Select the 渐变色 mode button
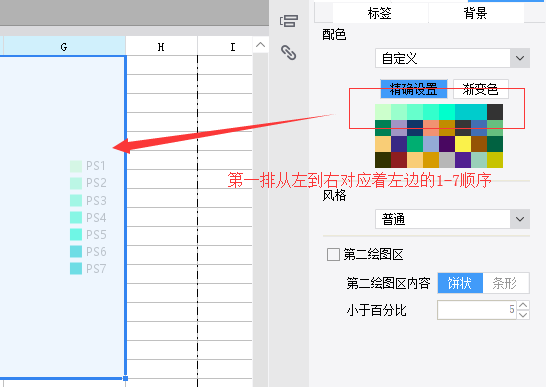 pos(481,89)
